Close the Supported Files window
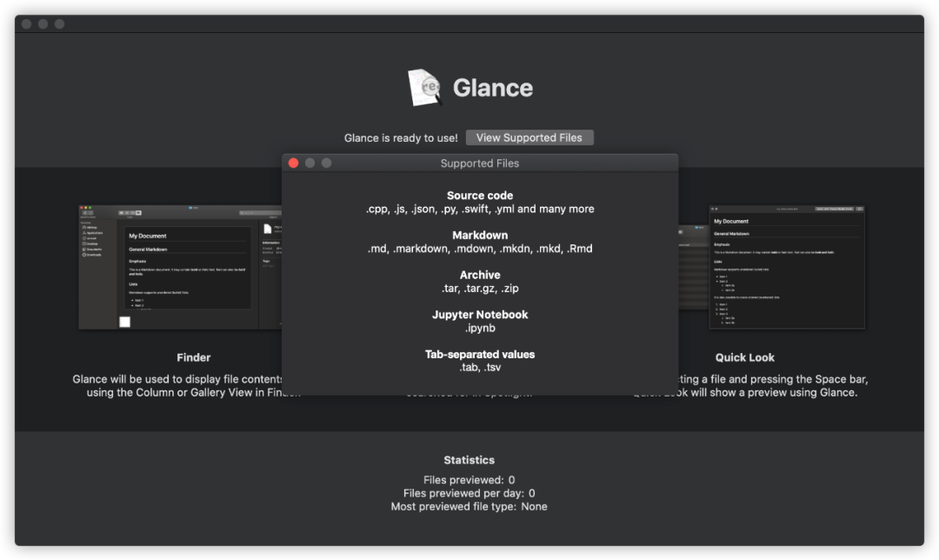This screenshot has width=939, height=560. tap(294, 163)
